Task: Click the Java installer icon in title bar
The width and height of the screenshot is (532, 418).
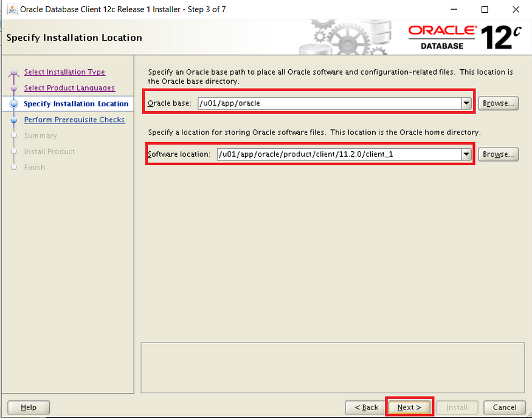Action: tap(12, 9)
